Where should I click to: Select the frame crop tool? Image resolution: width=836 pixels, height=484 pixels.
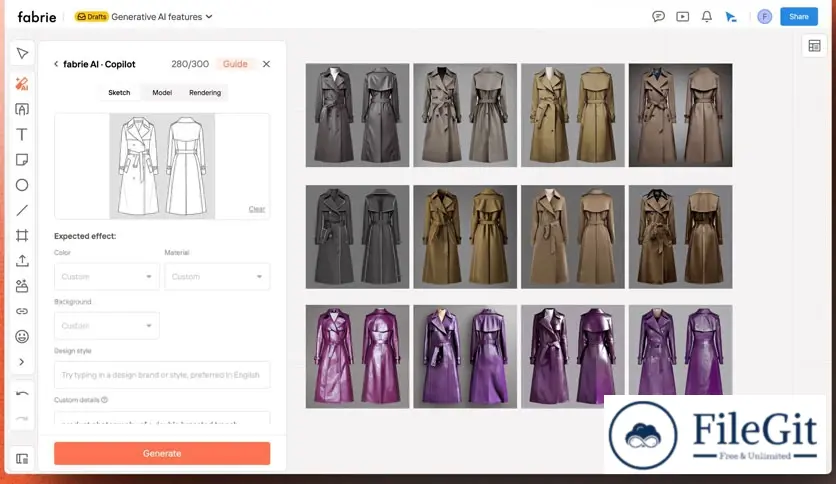(x=22, y=235)
